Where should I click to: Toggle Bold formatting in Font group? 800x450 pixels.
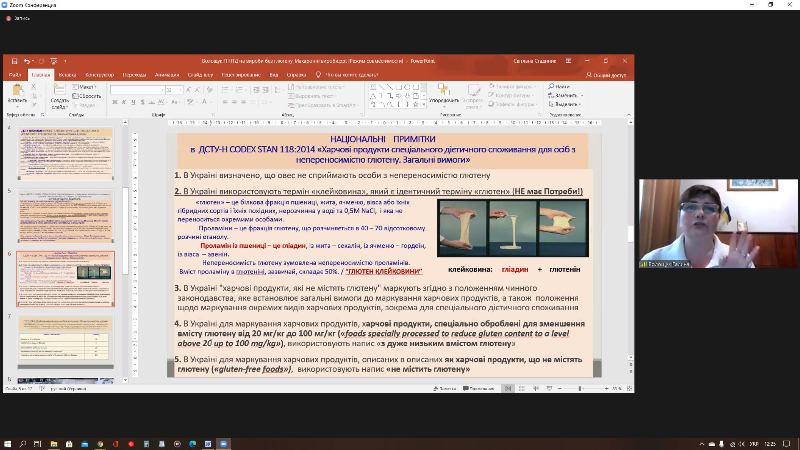pyautogui.click(x=113, y=104)
